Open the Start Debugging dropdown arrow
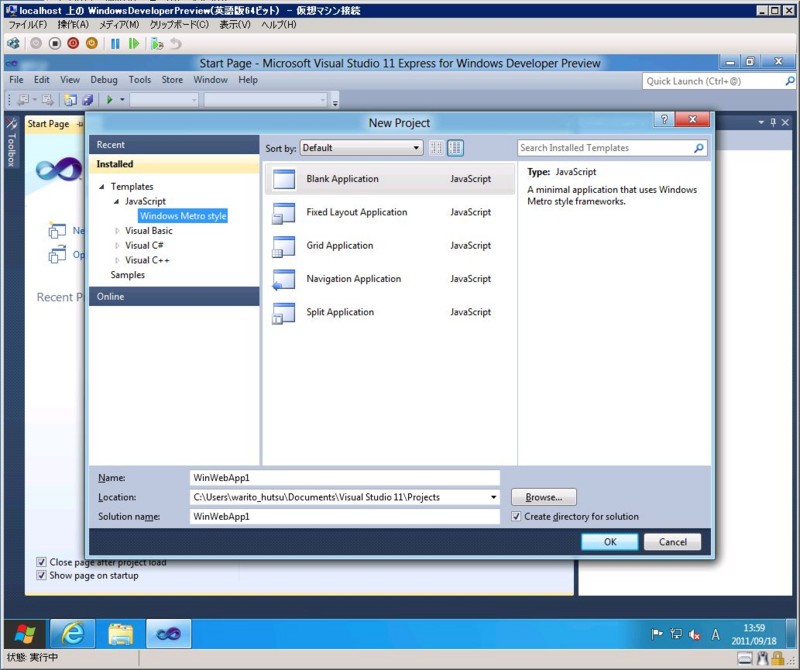800x670 pixels. tap(122, 100)
